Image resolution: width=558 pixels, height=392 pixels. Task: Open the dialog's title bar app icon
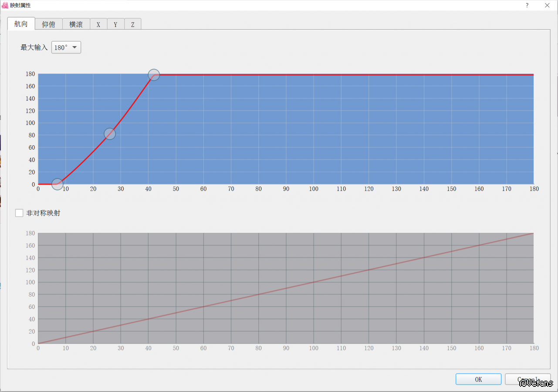coord(5,5)
